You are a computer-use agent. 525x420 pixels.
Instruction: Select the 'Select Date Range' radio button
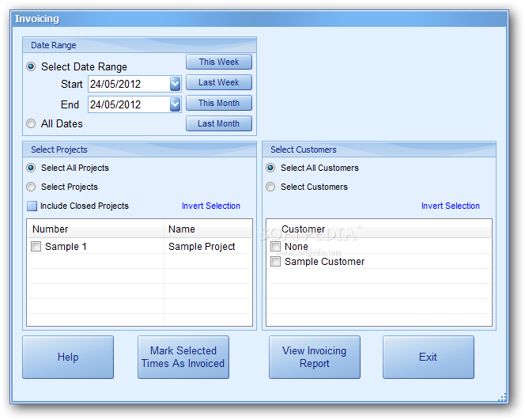click(31, 66)
